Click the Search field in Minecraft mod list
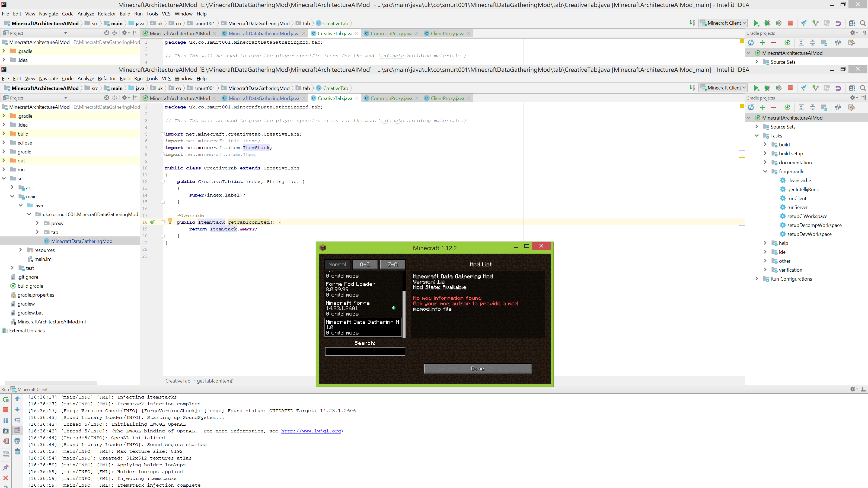The image size is (868, 488). (365, 351)
